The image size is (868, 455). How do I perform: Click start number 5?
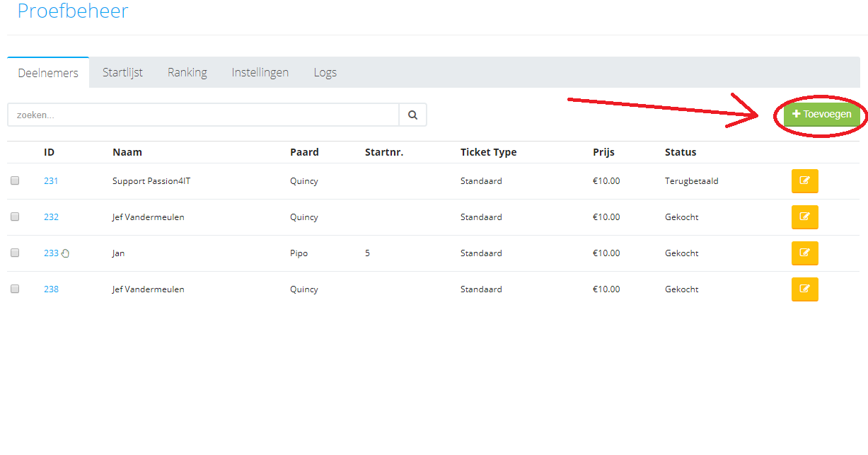tap(367, 253)
